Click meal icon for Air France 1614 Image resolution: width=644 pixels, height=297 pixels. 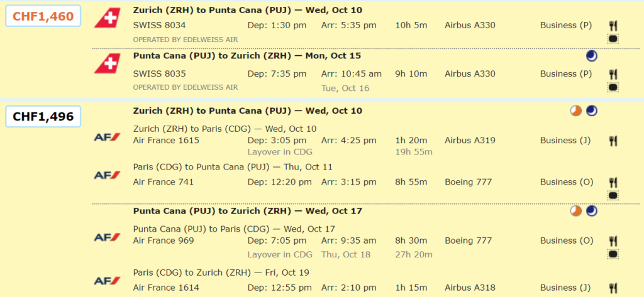[x=613, y=288]
